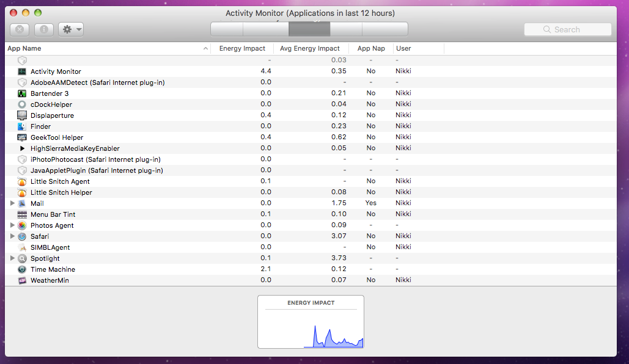Expand the Safari process group

(12, 236)
